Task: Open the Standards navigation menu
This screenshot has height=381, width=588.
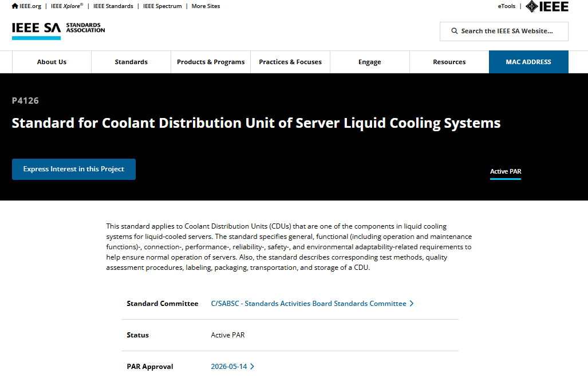Action: point(131,62)
